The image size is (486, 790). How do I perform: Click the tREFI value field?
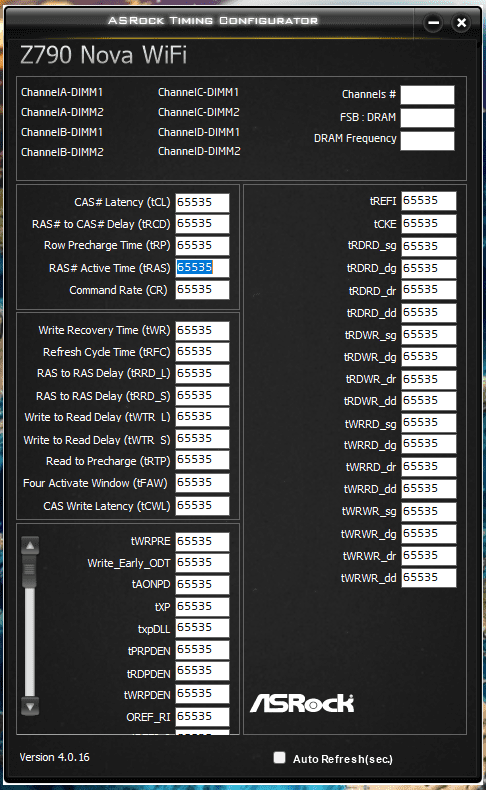coord(429,201)
